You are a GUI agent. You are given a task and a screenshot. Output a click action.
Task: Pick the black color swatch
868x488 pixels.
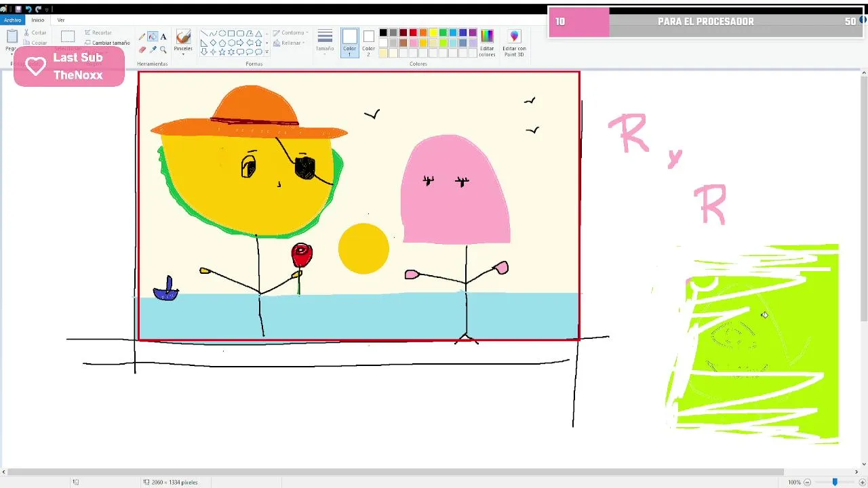click(383, 33)
